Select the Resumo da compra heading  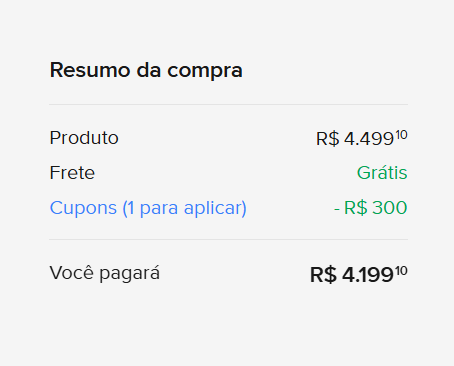point(146,70)
